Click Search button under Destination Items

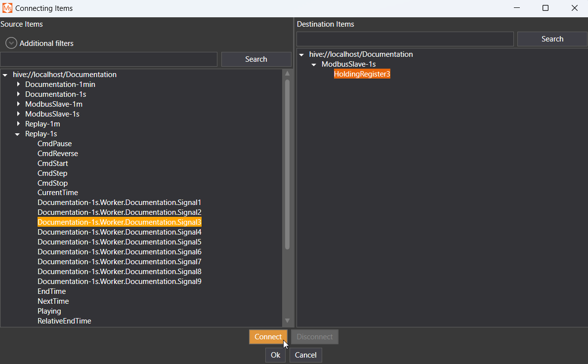tap(552, 39)
